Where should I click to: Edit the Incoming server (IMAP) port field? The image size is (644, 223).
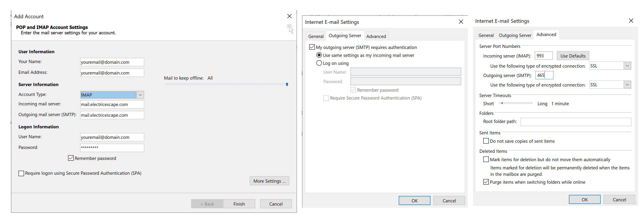pos(544,56)
